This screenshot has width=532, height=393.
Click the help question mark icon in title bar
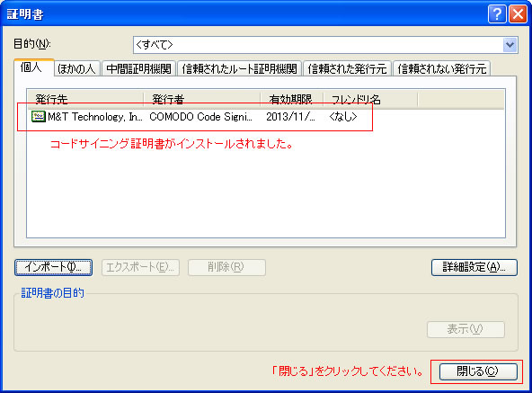tap(497, 14)
